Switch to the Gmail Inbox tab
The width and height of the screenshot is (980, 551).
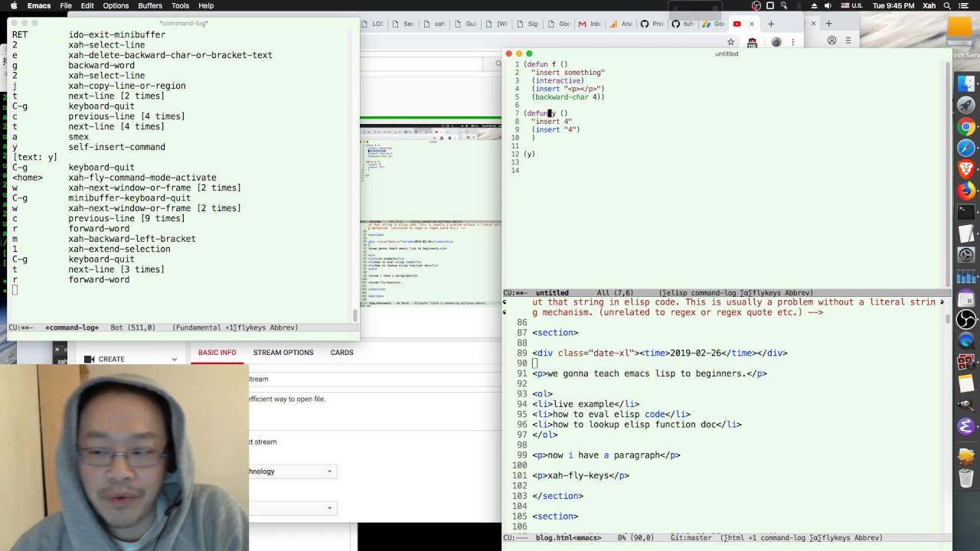pyautogui.click(x=590, y=24)
